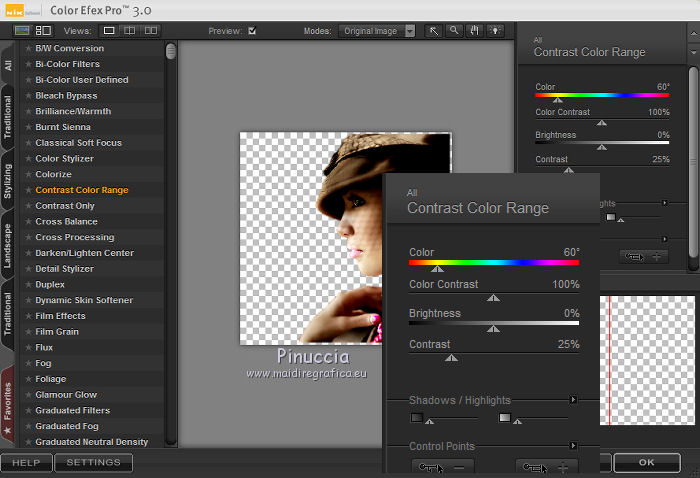Toggle favorite star for Film Grain
This screenshot has width=700, height=478.
click(28, 332)
